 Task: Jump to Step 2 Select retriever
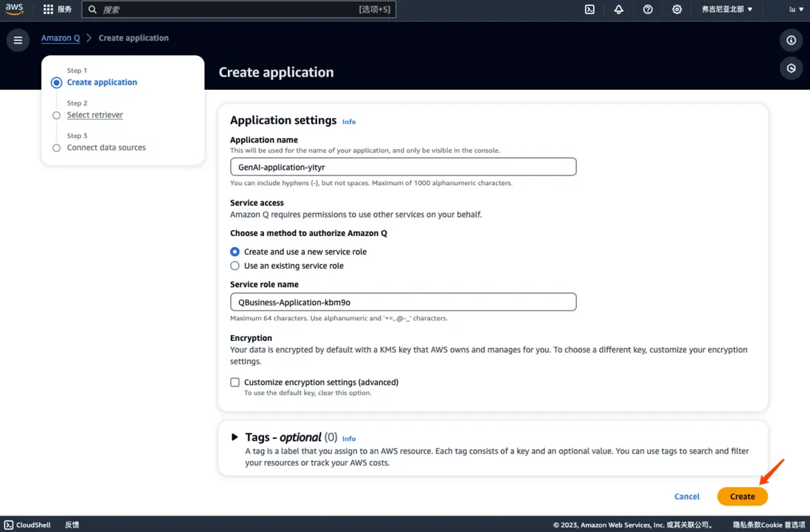click(95, 115)
